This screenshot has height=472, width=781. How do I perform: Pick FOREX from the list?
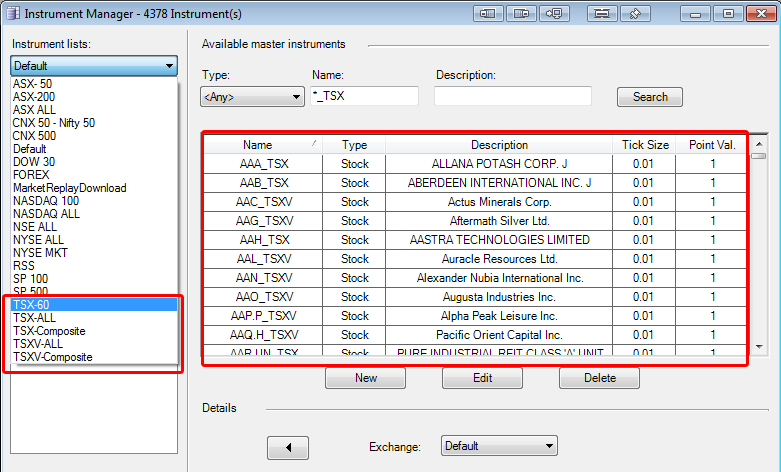point(94,175)
